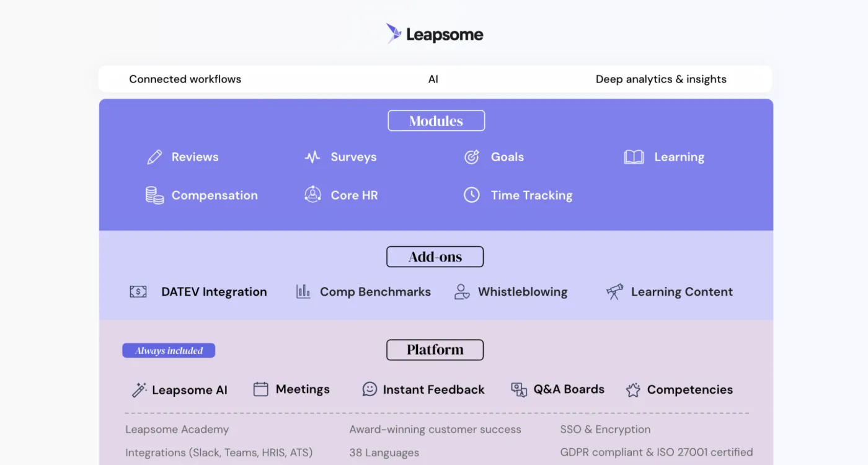Screen dimensions: 868x465
Task: Click the Modules heading button
Action: (x=436, y=120)
